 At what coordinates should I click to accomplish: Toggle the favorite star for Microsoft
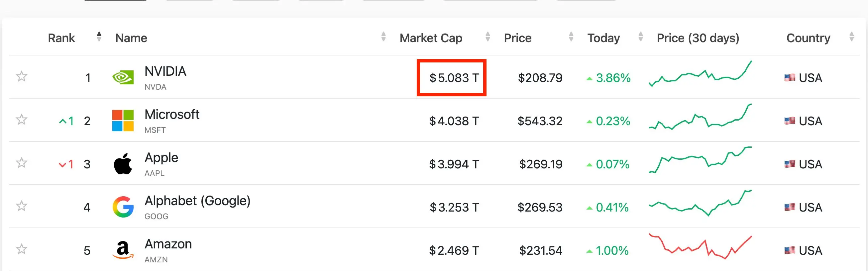(22, 120)
